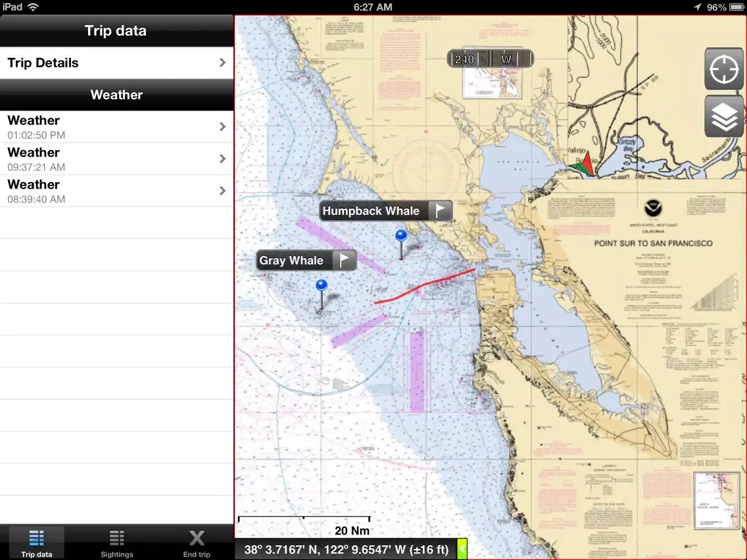Expand chevron for 01:02:50 PM weather
The height and width of the screenshot is (560, 747).
[222, 127]
